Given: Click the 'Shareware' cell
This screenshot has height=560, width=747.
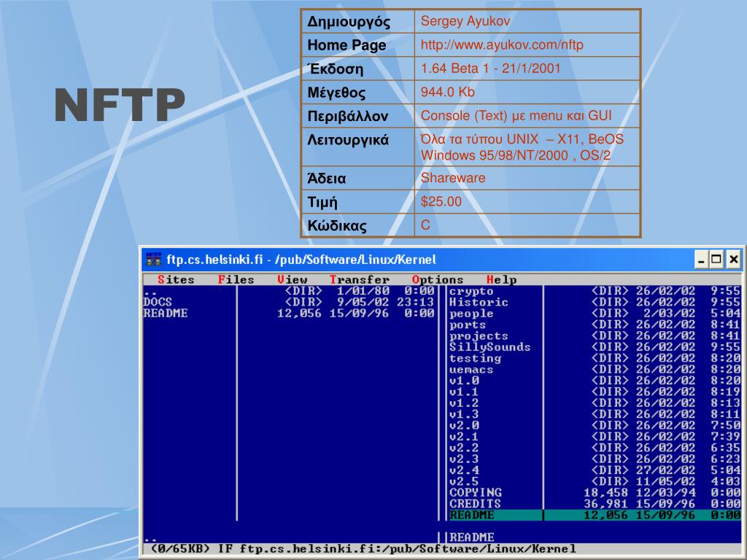Looking at the screenshot, I should click(527, 178).
